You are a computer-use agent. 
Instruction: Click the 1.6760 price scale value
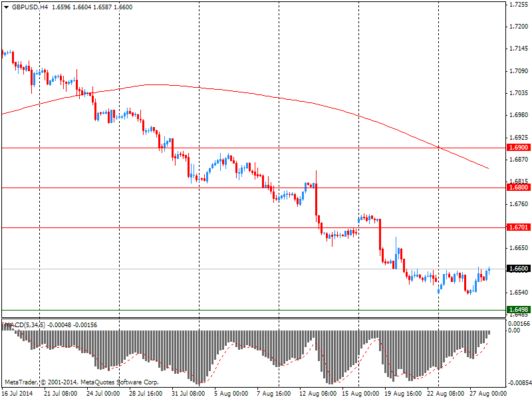click(x=519, y=204)
